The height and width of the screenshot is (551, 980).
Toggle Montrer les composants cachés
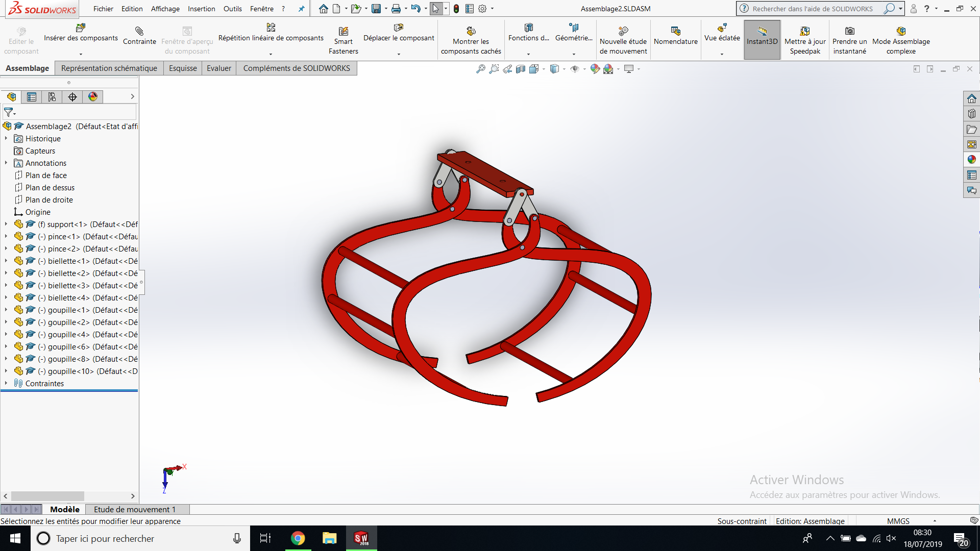point(471,31)
